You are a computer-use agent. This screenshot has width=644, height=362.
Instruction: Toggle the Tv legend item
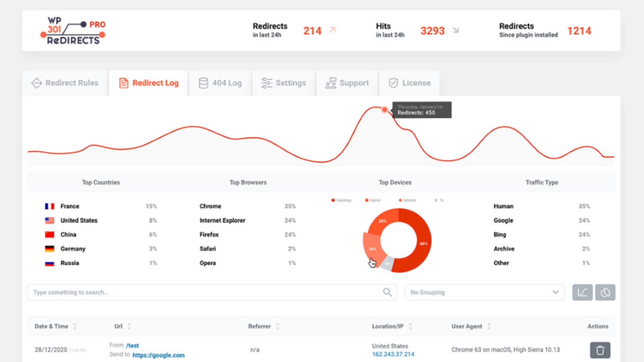438,200
